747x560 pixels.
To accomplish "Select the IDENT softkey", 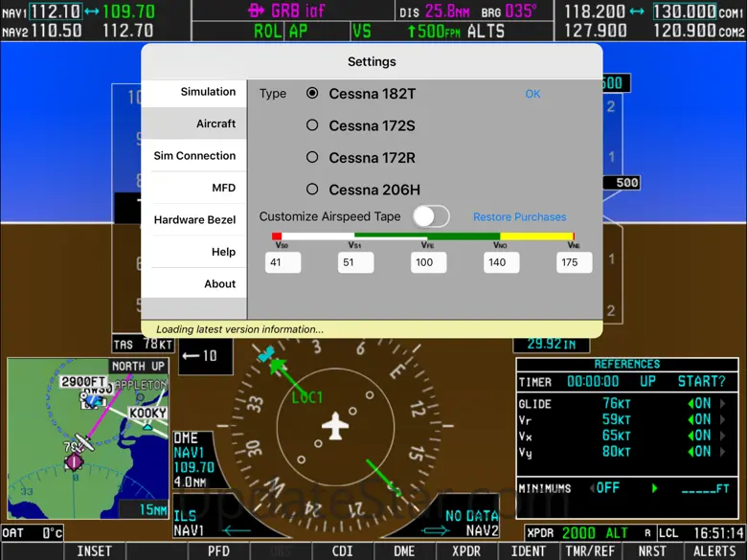I will (528, 551).
